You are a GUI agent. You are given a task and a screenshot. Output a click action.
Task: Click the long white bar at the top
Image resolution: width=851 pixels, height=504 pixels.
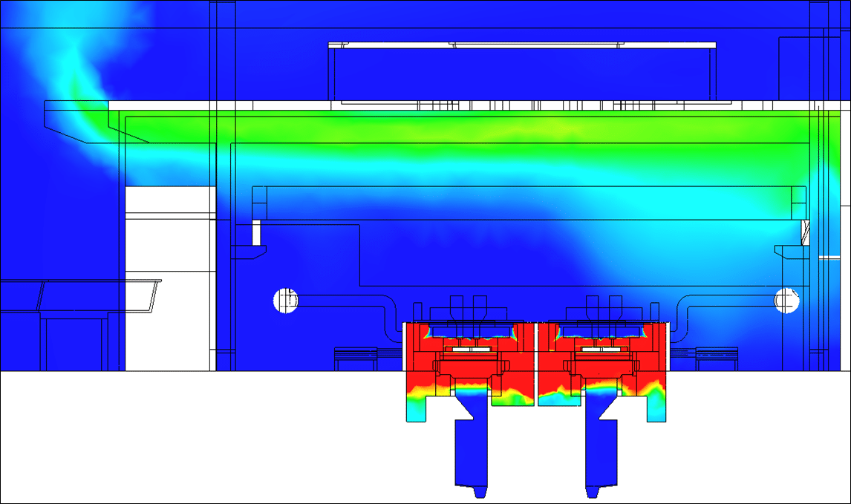click(x=522, y=45)
